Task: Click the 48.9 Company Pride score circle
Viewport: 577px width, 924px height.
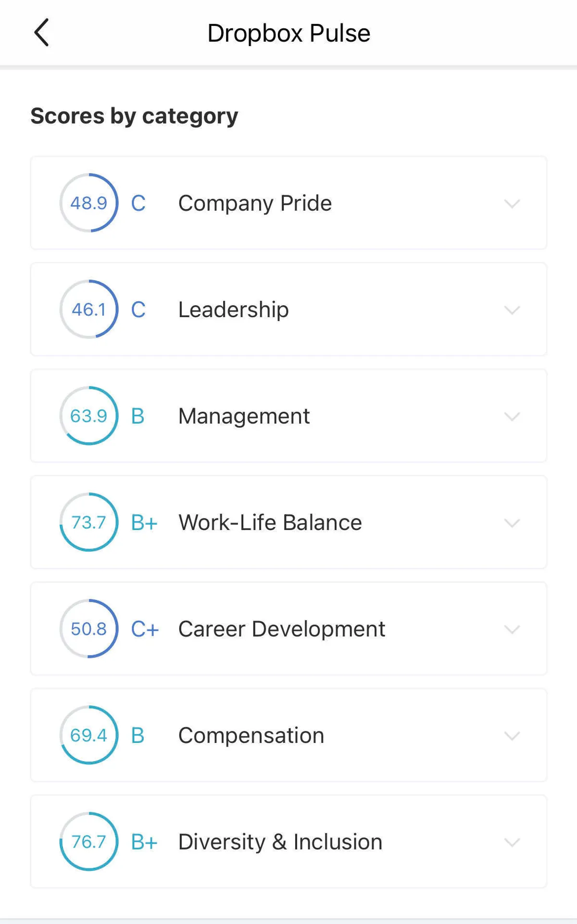Action: click(89, 203)
